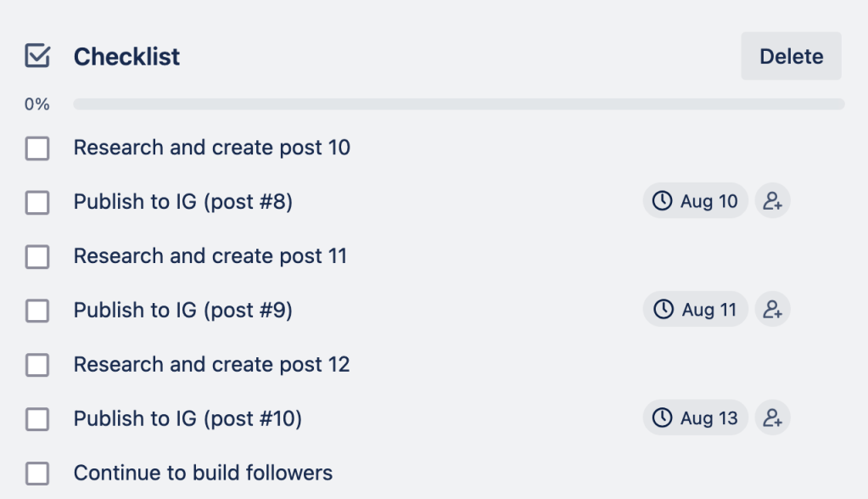The width and height of the screenshot is (868, 499).
Task: Check Continue to build followers item
Action: tap(37, 474)
